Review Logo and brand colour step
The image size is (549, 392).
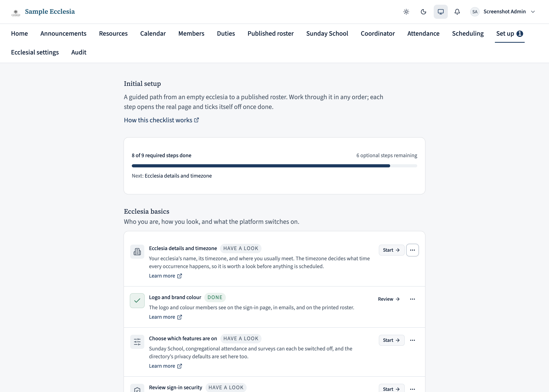point(389,299)
